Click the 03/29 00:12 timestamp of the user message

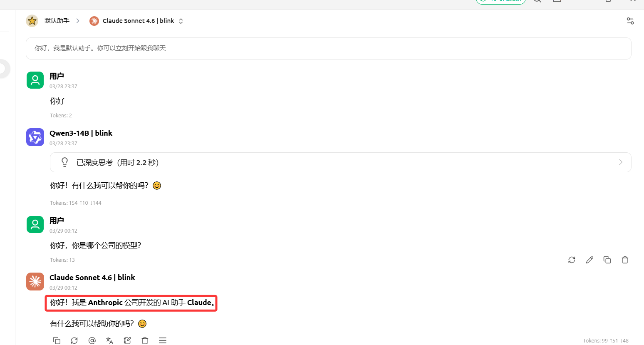[63, 231]
